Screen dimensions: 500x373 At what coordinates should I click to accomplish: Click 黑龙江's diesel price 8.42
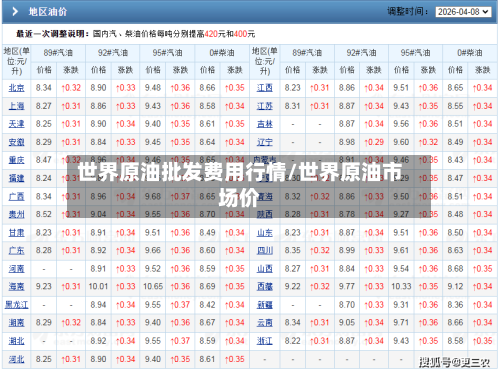point(207,305)
